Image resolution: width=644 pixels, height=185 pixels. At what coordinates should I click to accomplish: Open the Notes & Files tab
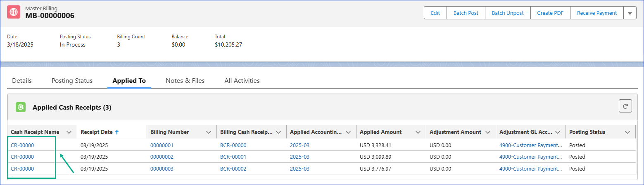[185, 81]
